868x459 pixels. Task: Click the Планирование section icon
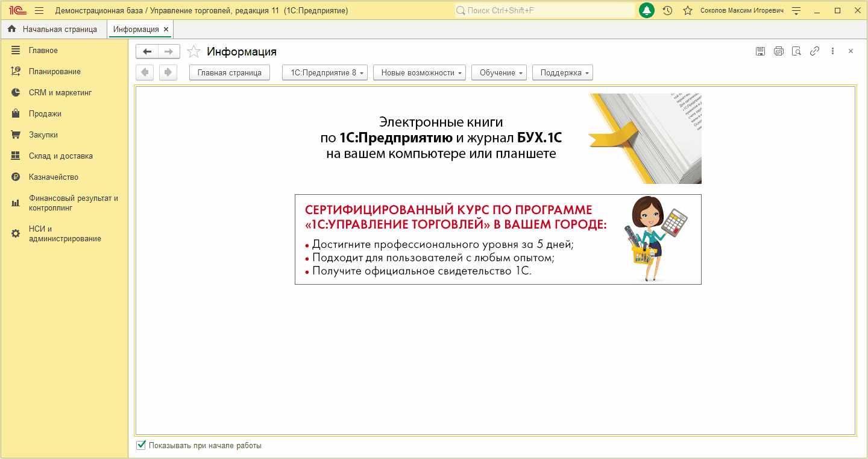point(16,72)
